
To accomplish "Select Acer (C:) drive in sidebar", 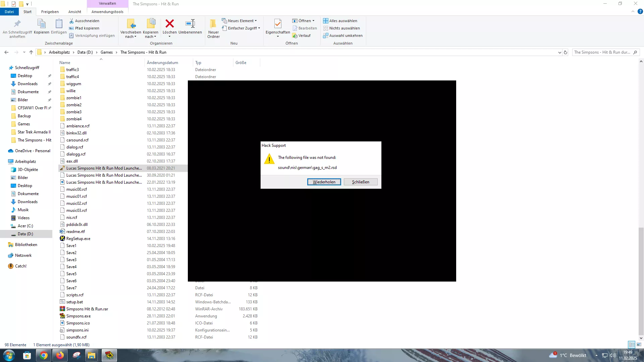I will (x=25, y=226).
